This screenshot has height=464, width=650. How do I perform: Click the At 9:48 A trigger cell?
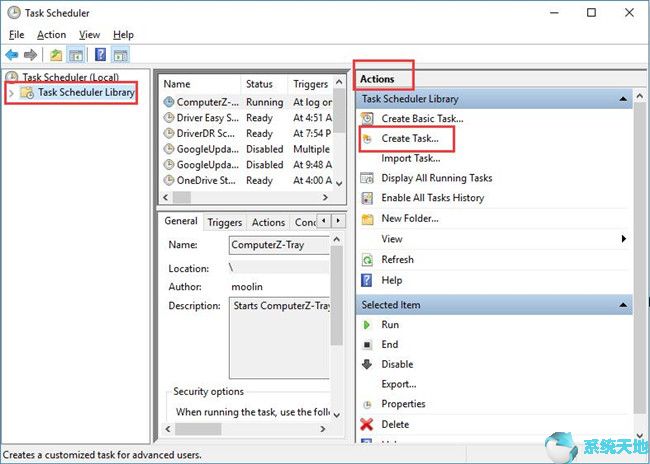pyautogui.click(x=312, y=165)
